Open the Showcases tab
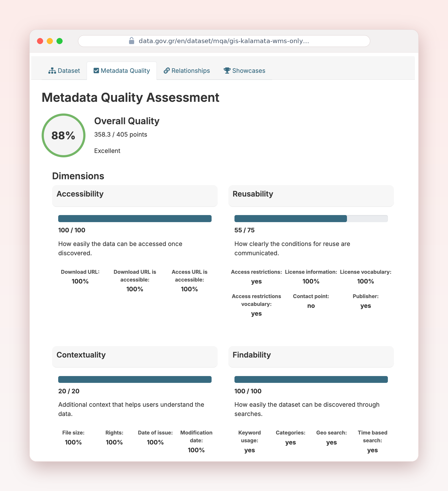448x491 pixels. [x=244, y=71]
